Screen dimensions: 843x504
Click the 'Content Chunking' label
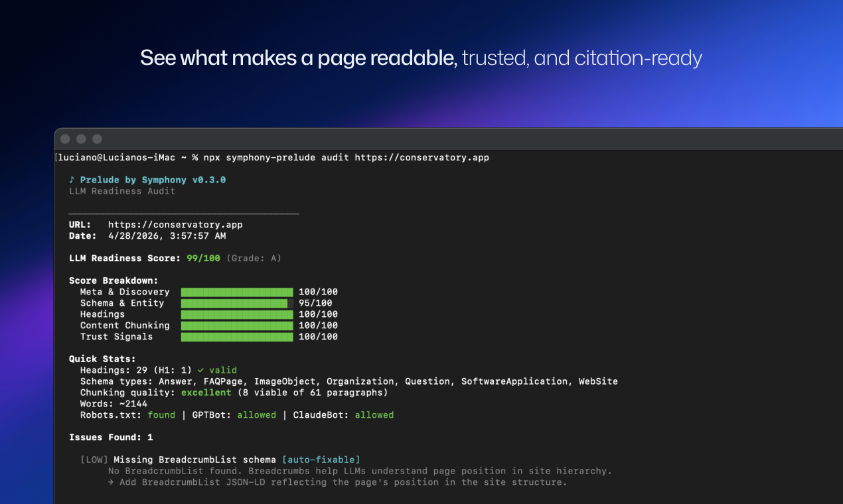click(125, 326)
